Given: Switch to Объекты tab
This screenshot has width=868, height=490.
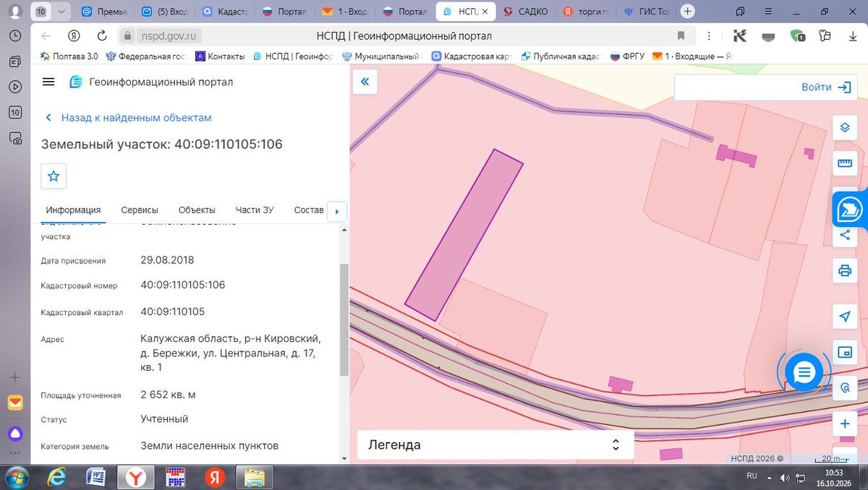Looking at the screenshot, I should pyautogui.click(x=197, y=210).
